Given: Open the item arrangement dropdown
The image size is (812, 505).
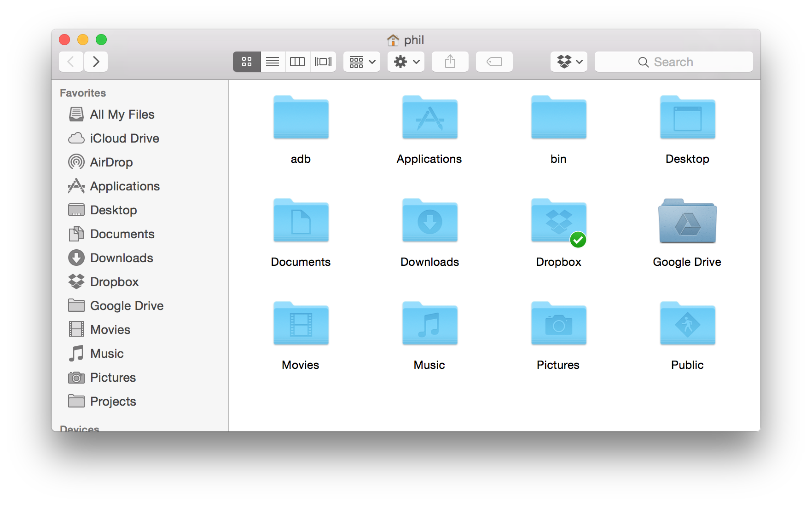Looking at the screenshot, I should coord(361,61).
